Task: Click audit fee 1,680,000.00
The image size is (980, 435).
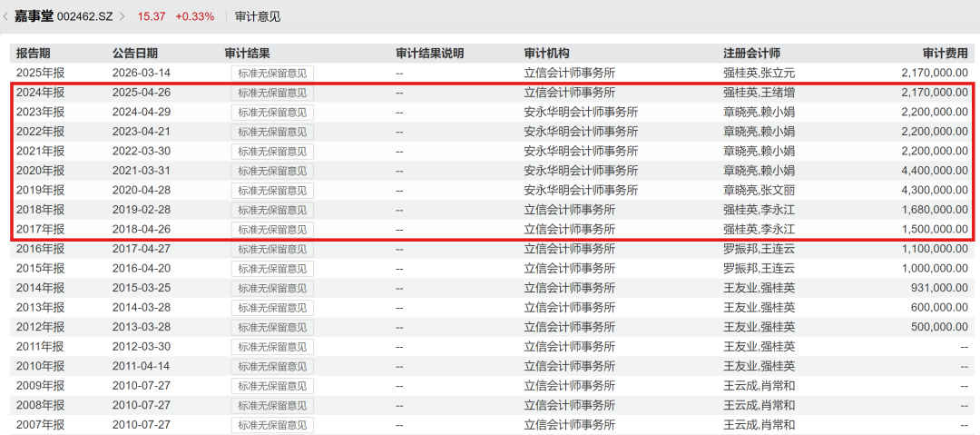Action: tap(935, 210)
